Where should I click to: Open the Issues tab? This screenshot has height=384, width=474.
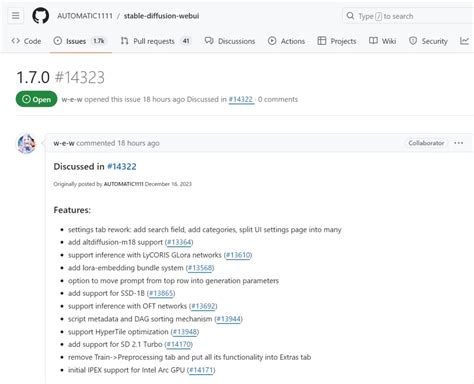tap(80, 41)
